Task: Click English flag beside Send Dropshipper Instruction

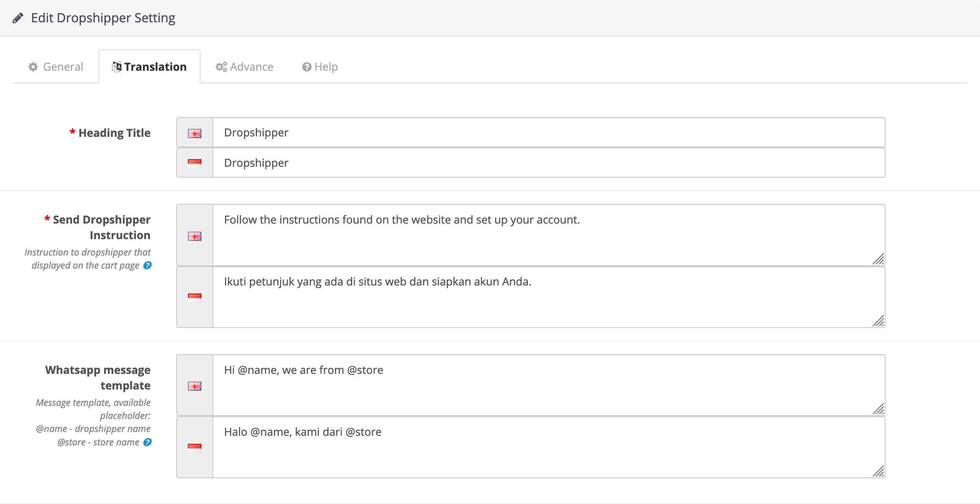Action: tap(194, 236)
